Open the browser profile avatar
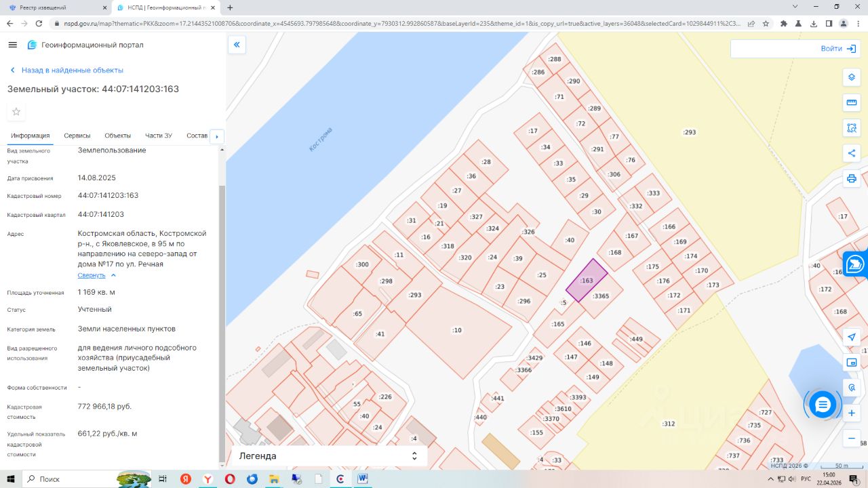The width and height of the screenshot is (868, 488). point(844,23)
